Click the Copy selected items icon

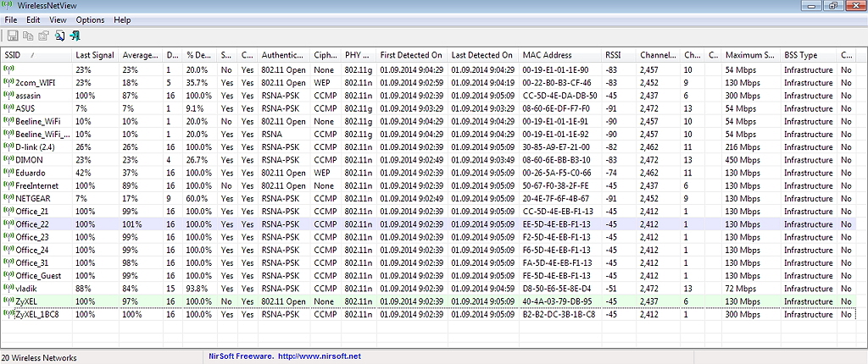pos(28,36)
